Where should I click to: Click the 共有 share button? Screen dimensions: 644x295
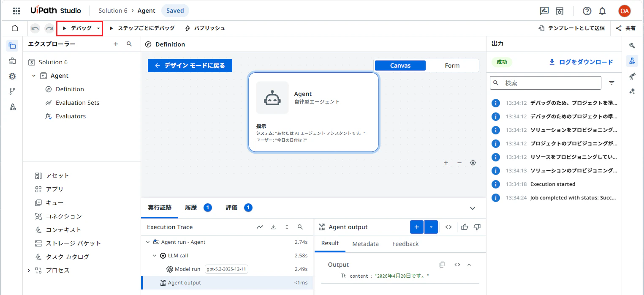(x=625, y=28)
